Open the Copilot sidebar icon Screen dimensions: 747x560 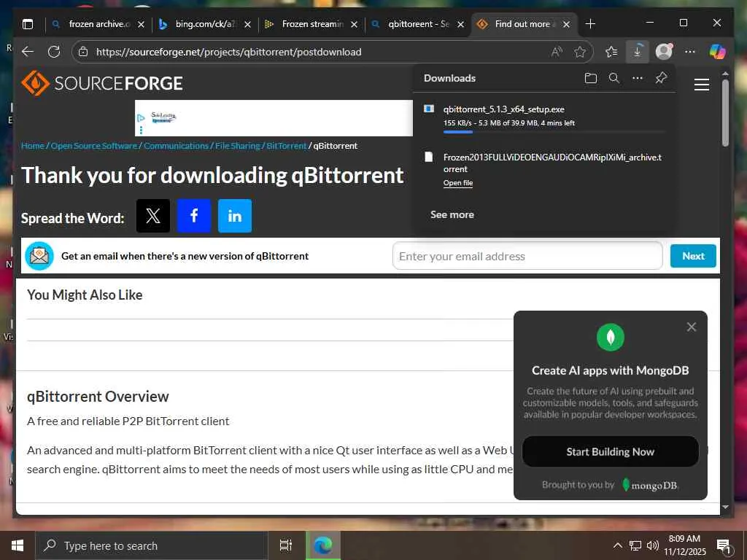pos(717,52)
